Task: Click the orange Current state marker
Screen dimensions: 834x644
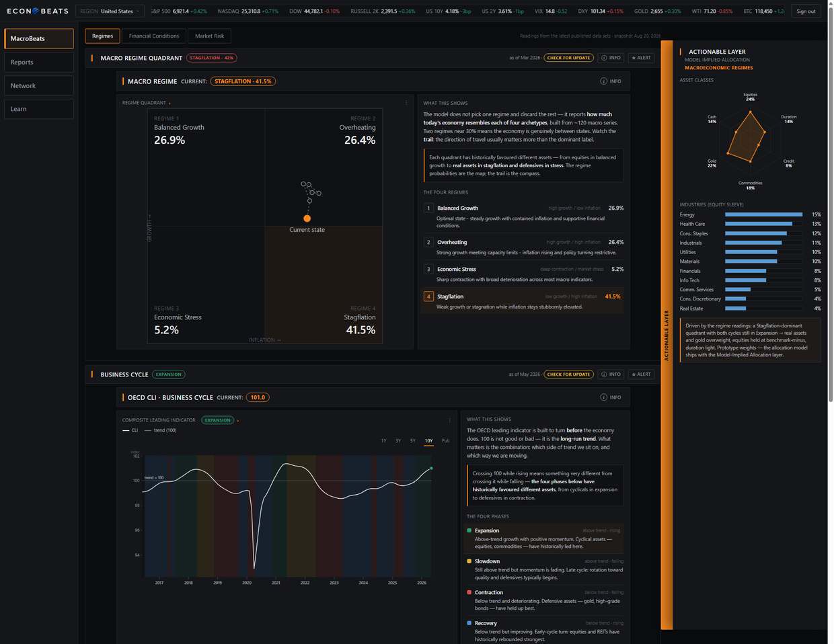Action: tap(307, 218)
